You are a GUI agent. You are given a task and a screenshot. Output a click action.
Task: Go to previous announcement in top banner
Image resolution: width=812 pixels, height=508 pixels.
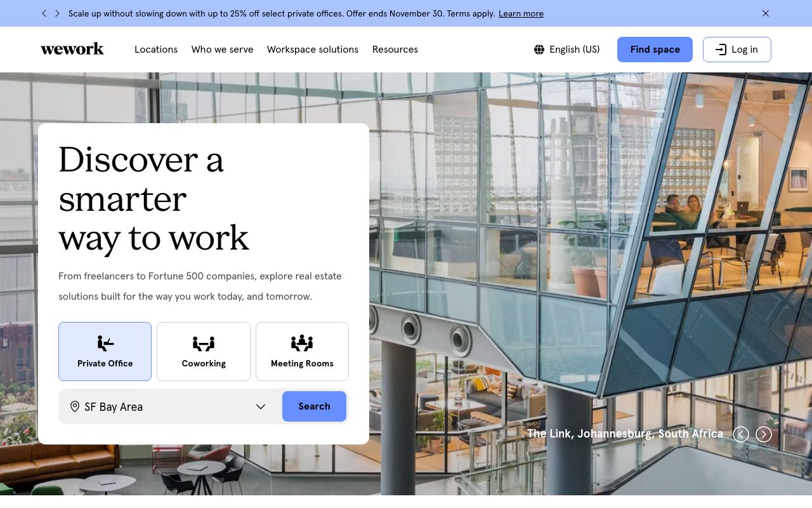click(44, 13)
